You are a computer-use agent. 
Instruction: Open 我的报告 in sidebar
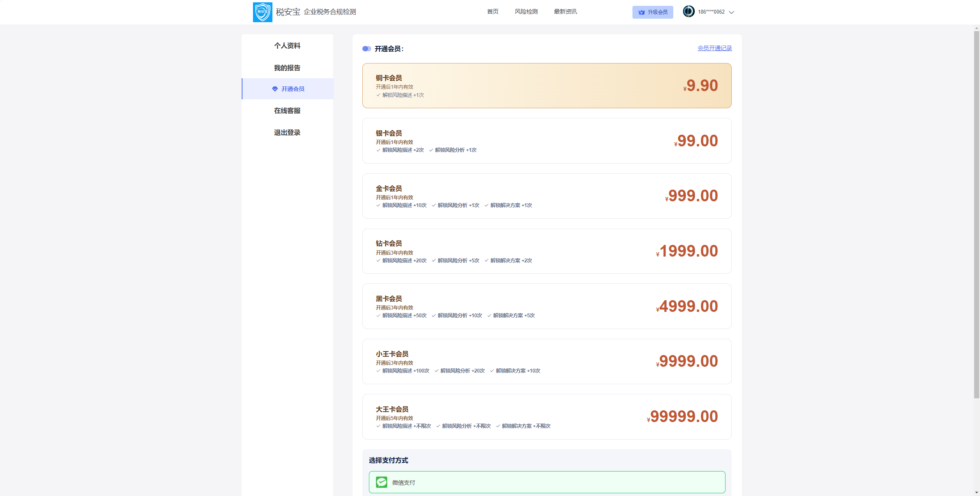[287, 68]
